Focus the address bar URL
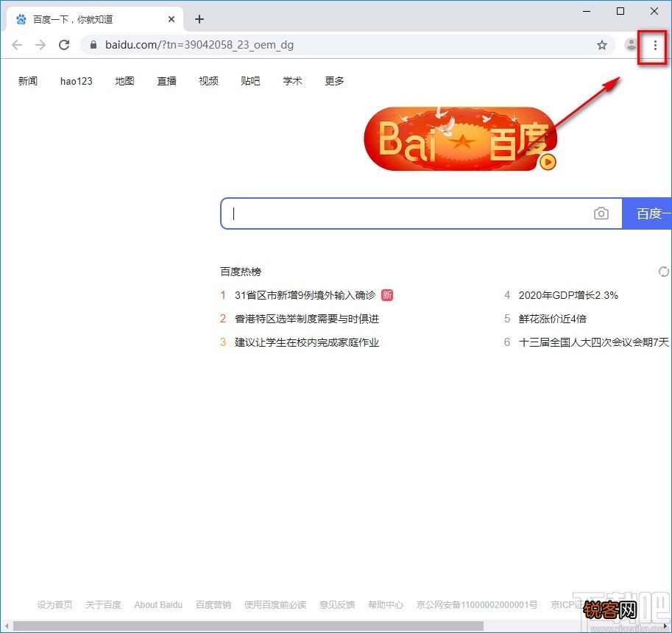Viewport: 672px width, 633px height. (x=199, y=45)
